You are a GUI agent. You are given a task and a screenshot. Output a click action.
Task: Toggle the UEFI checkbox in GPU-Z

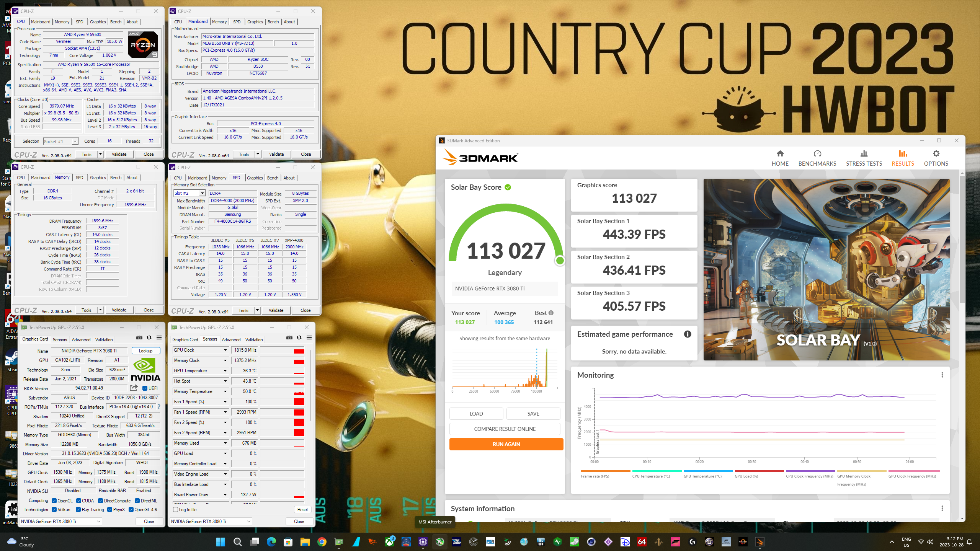145,388
